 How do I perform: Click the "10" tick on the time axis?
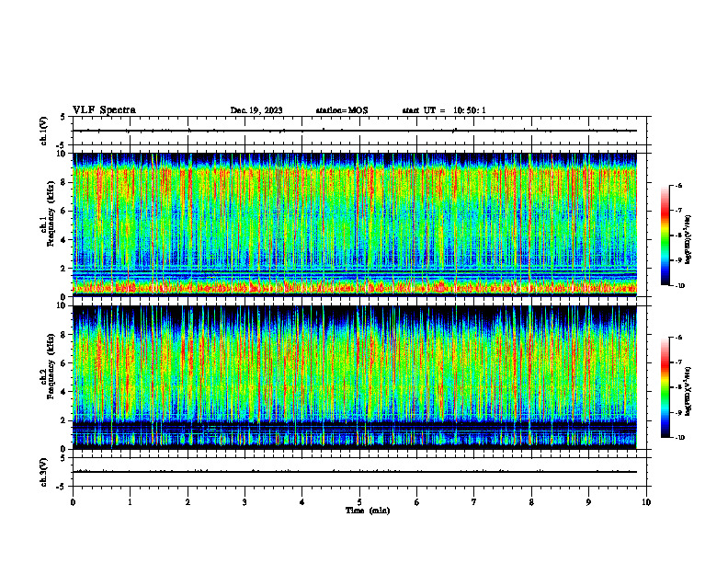(x=646, y=502)
